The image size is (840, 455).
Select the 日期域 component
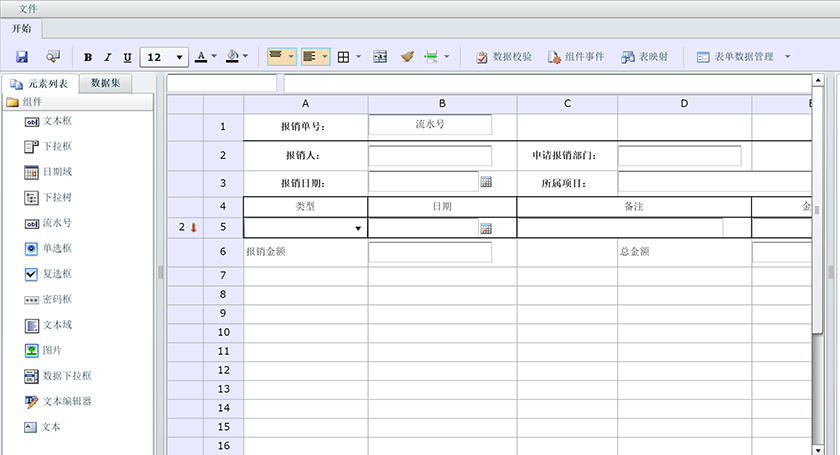pyautogui.click(x=48, y=172)
